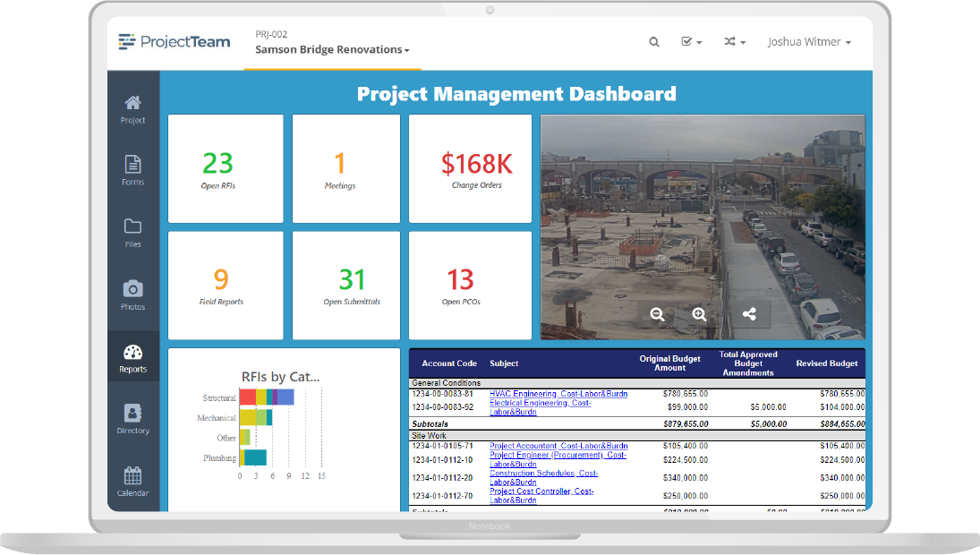Share the site photo
980x555 pixels.
tap(749, 313)
